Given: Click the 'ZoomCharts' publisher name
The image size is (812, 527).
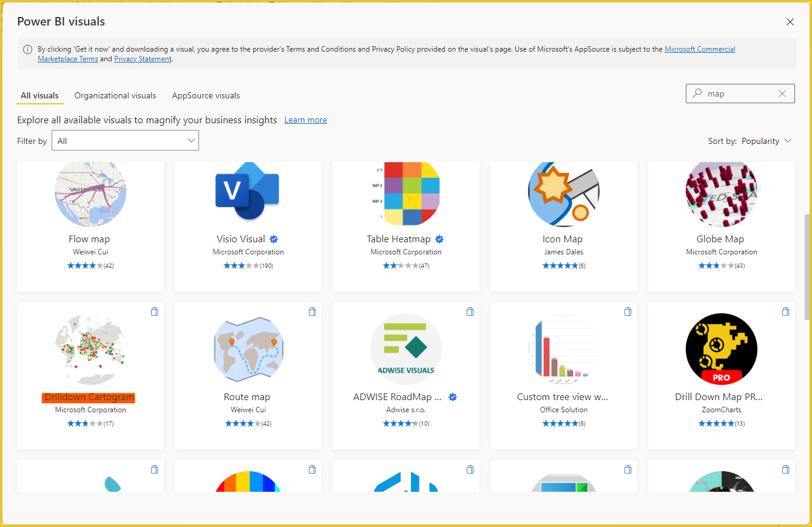Looking at the screenshot, I should [722, 410].
